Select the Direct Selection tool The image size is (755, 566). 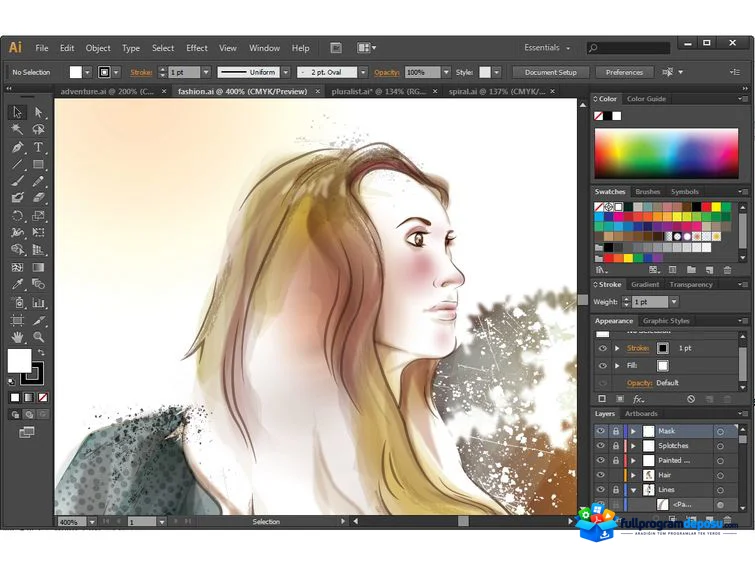[x=39, y=112]
